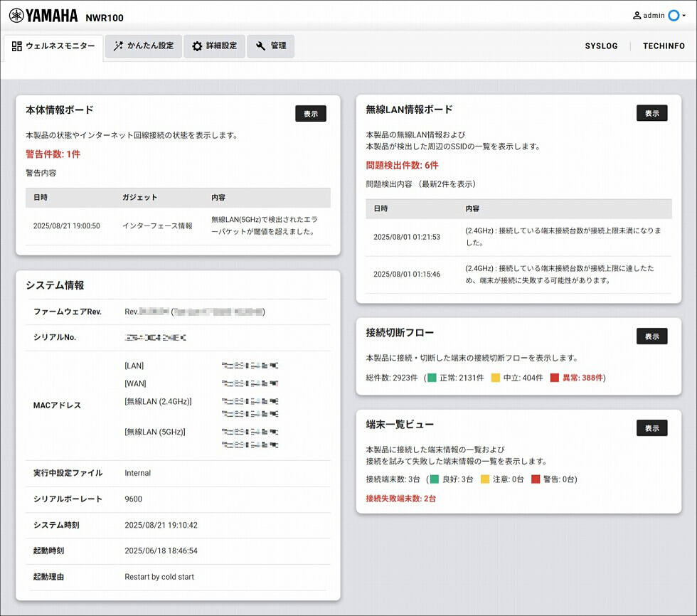Click the red 異常 color swatch

tap(554, 378)
